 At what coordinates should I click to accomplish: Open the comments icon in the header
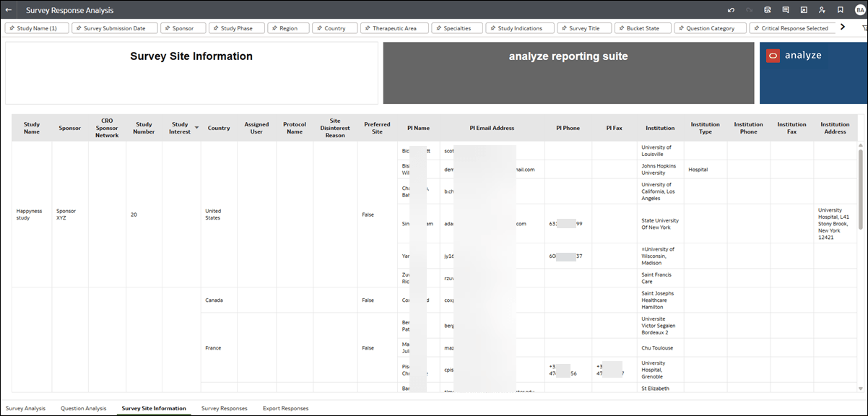(786, 10)
